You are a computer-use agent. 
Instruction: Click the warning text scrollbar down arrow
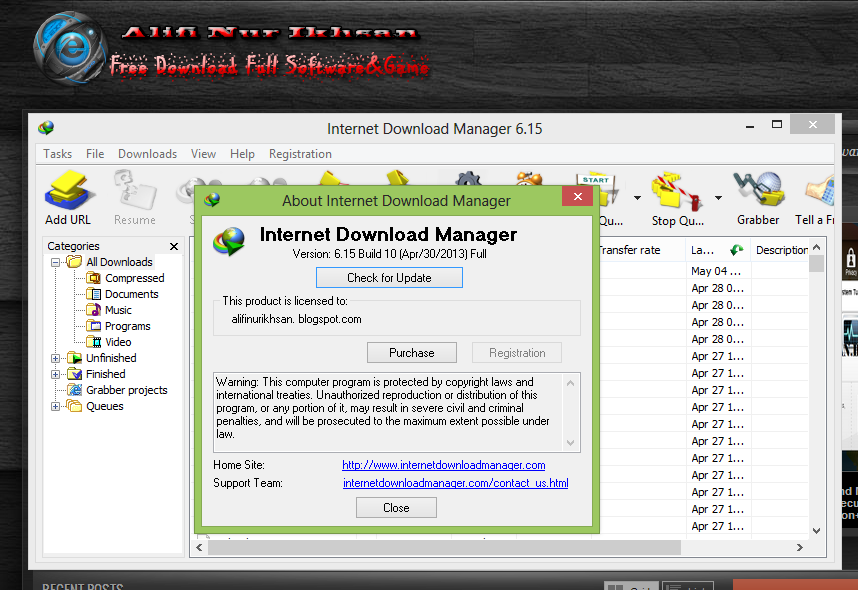(x=571, y=440)
